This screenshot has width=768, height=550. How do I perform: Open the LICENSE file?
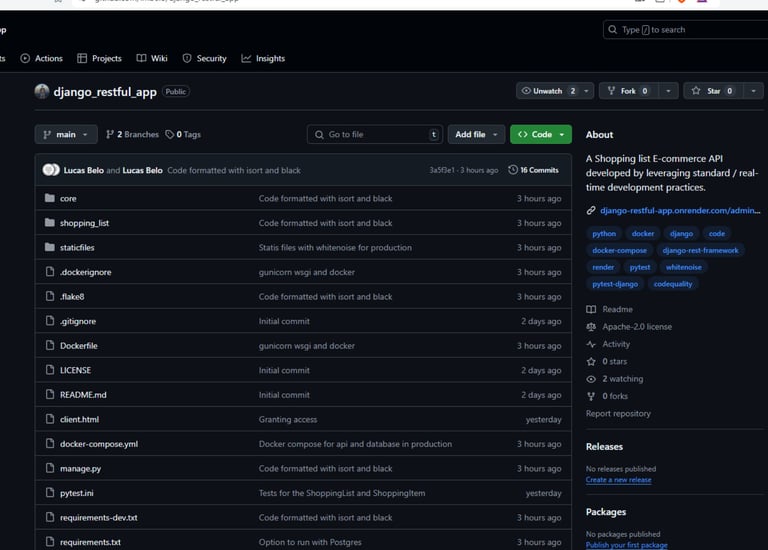coord(75,370)
